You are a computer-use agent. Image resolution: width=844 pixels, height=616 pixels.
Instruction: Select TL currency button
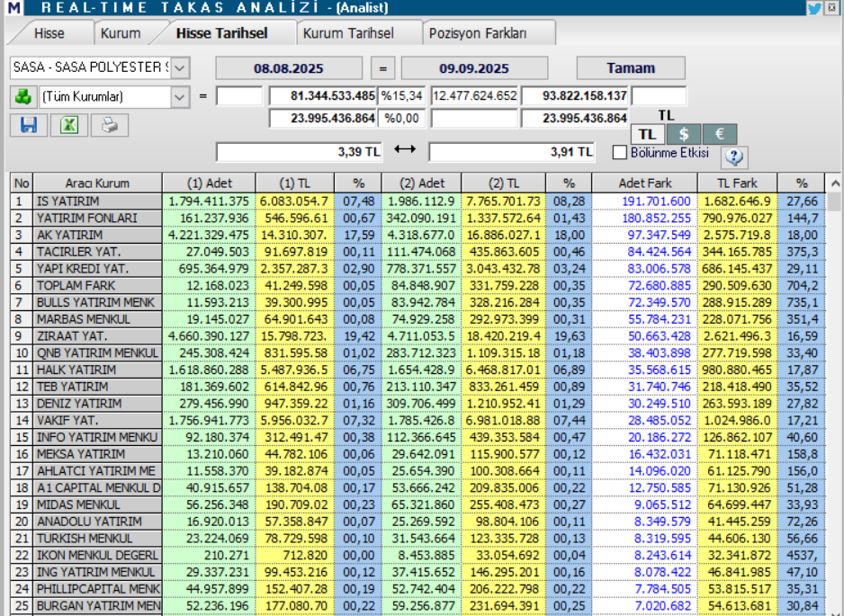648,134
